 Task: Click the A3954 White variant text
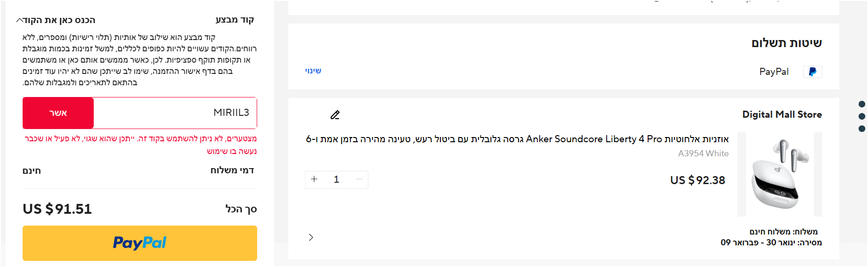[x=703, y=154]
